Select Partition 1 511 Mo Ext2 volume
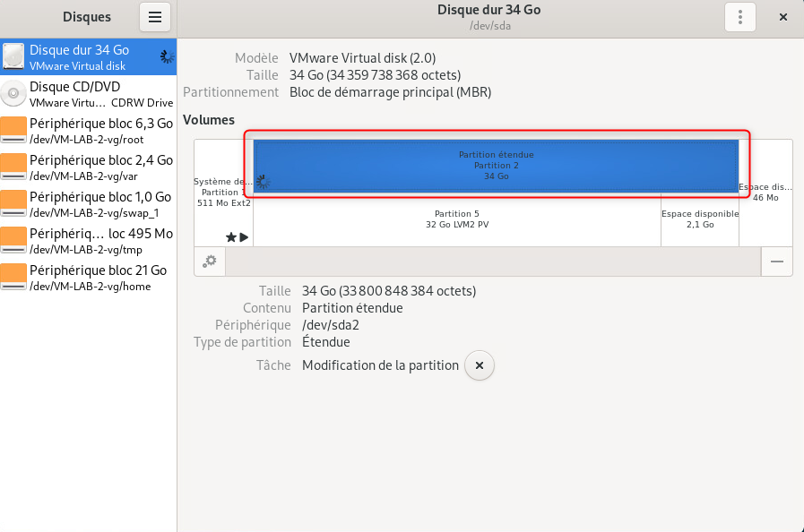The image size is (804, 532). (223, 193)
